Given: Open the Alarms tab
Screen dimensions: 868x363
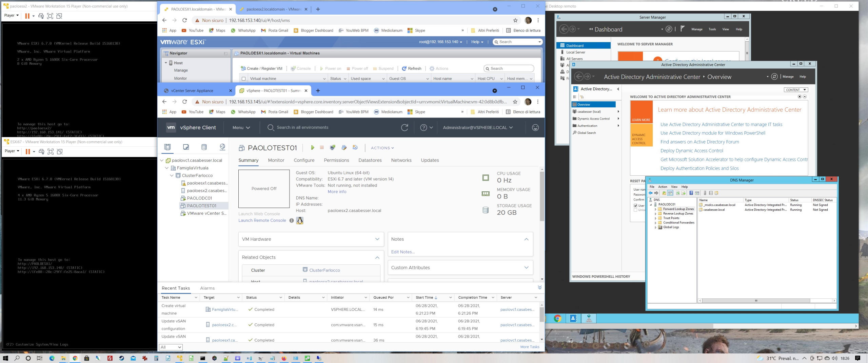Looking at the screenshot, I should click(207, 288).
